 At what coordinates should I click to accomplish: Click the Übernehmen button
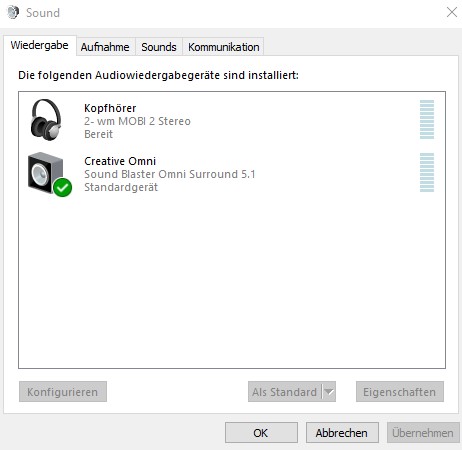click(x=423, y=433)
